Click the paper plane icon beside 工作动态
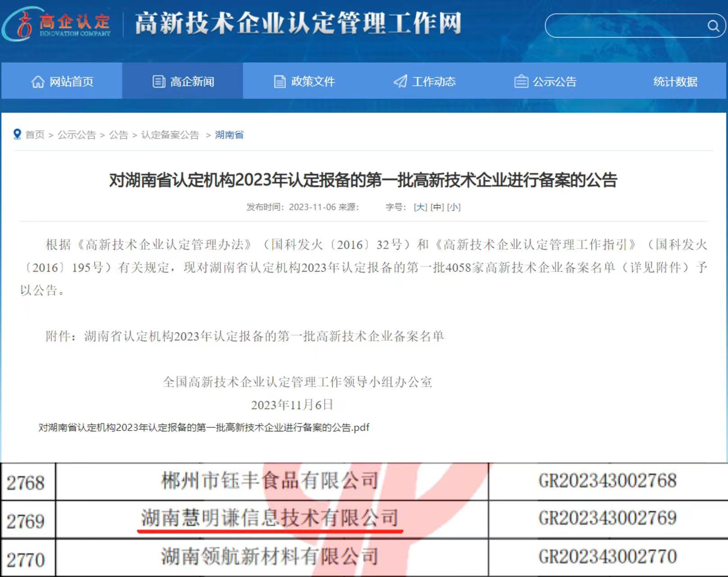Image resolution: width=728 pixels, height=577 pixels. [400, 82]
